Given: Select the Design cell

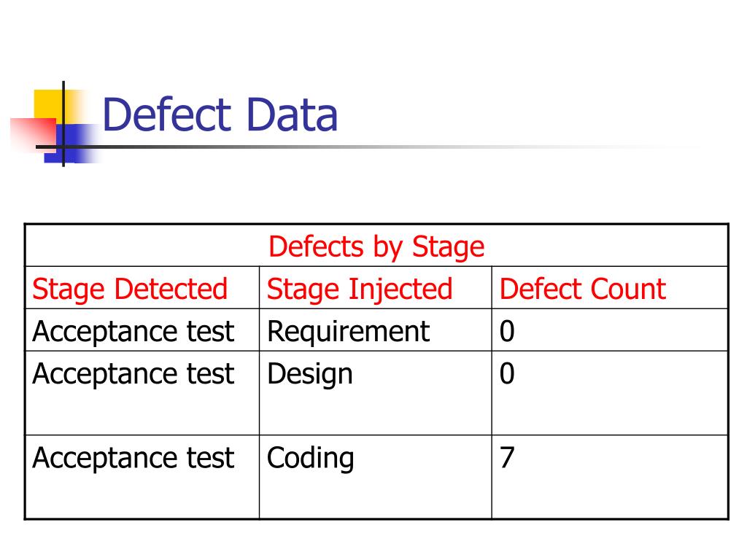Looking at the screenshot, I should coord(376,393).
